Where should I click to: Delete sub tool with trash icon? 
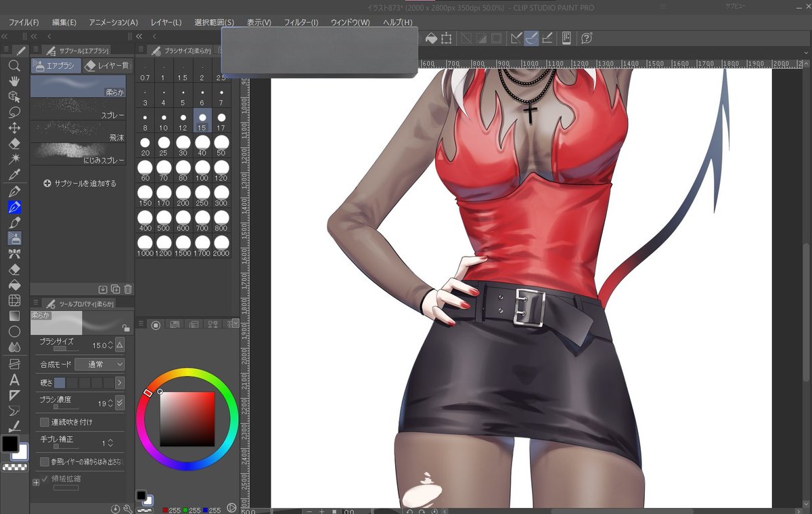pyautogui.click(x=128, y=289)
